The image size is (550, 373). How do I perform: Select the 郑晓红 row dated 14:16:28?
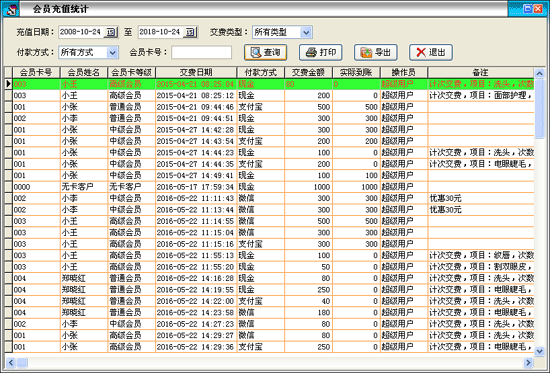pyautogui.click(x=269, y=278)
